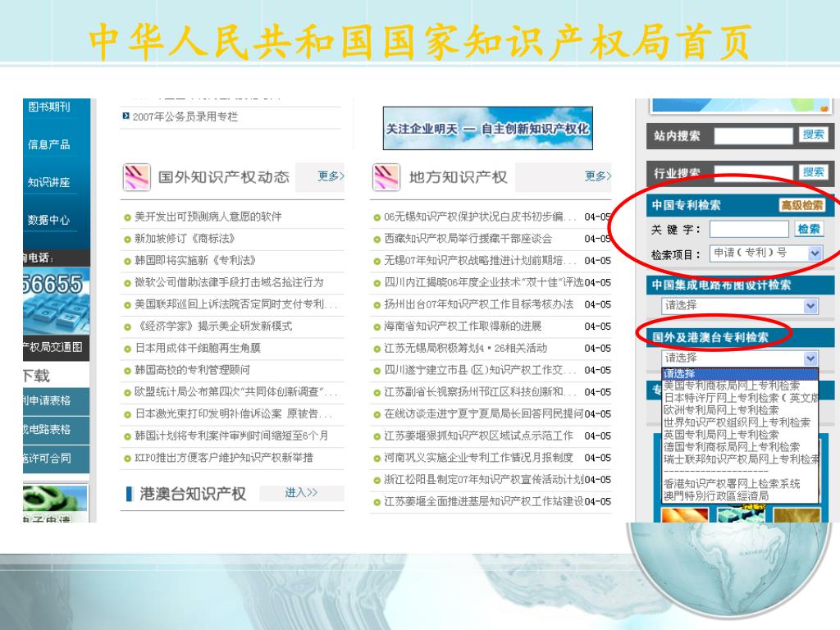
Task: Click the 国外知识产权动态 section icon
Action: 136,176
